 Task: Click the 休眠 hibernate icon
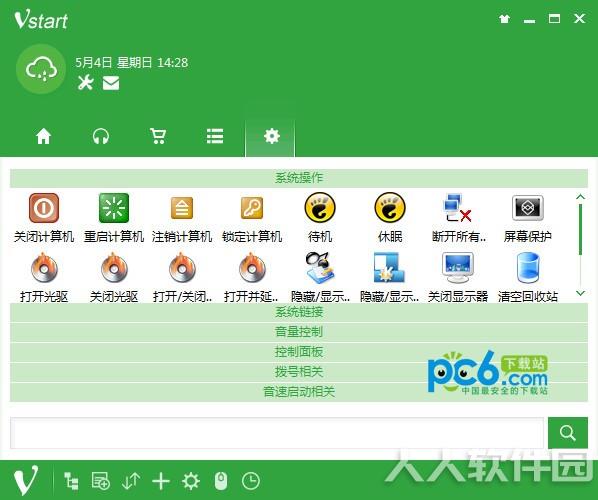tap(390, 208)
